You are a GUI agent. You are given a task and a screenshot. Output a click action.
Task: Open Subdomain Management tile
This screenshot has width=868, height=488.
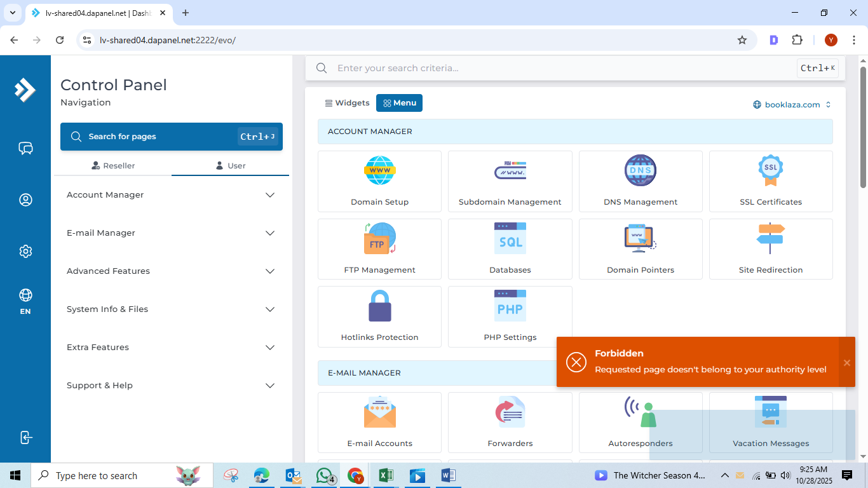[510, 171]
